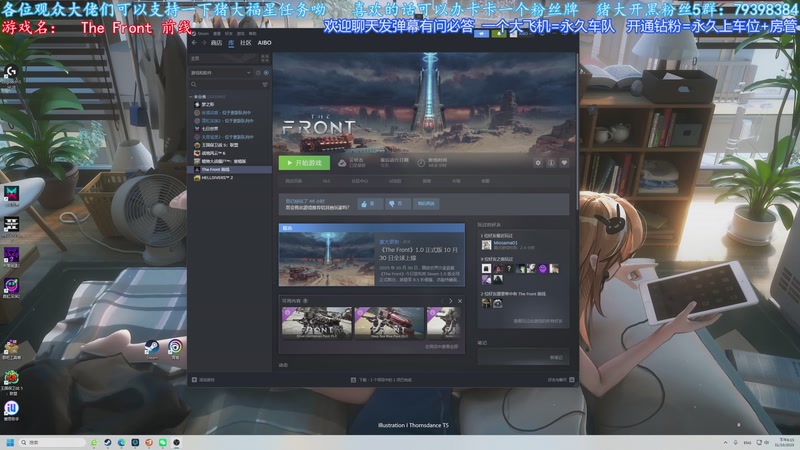Click the taskbar search box

[52, 442]
